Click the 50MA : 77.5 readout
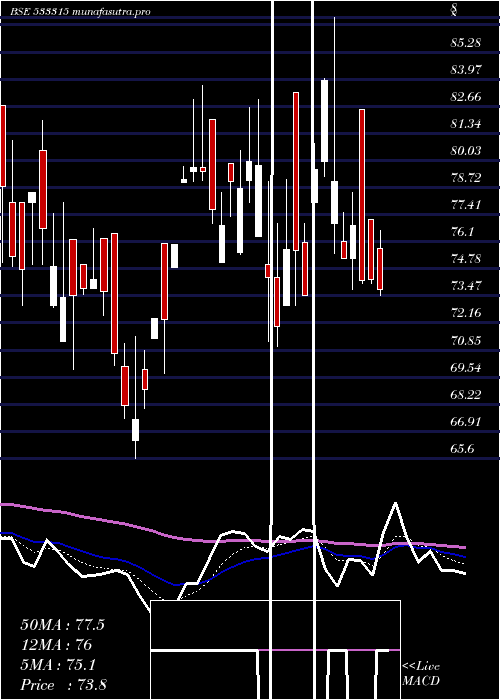This screenshot has width=500, height=700. 62,625
